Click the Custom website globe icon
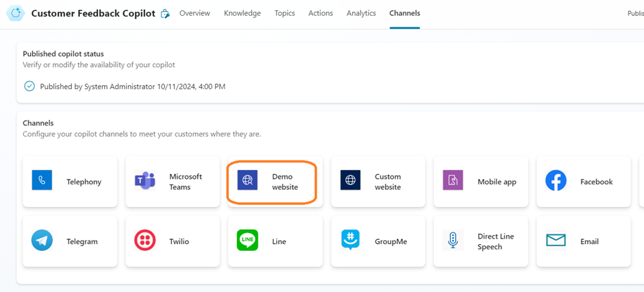Image resolution: width=644 pixels, height=292 pixels. coord(350,181)
